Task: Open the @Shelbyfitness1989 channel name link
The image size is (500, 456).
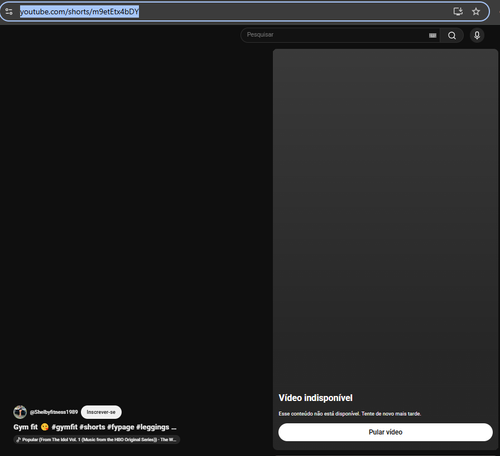Action: coord(54,412)
